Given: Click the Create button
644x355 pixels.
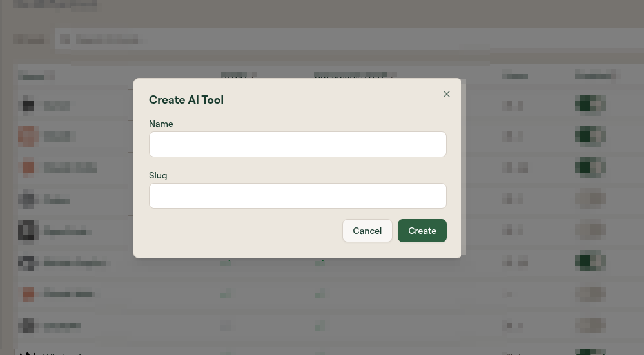Looking at the screenshot, I should click(x=422, y=231).
